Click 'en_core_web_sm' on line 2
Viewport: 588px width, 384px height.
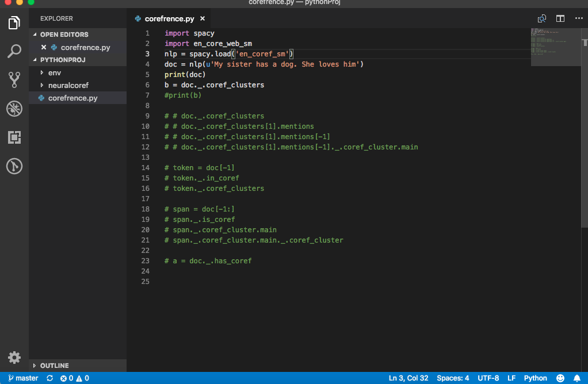tap(223, 44)
